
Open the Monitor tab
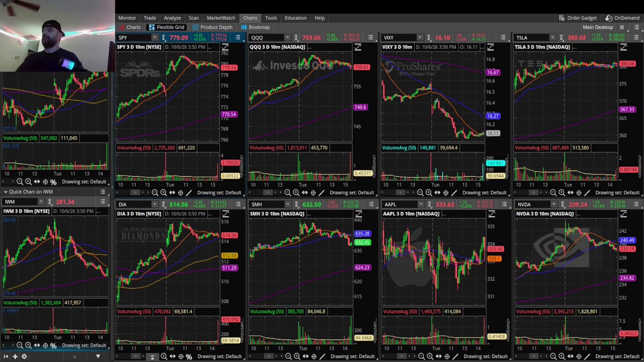pos(127,18)
